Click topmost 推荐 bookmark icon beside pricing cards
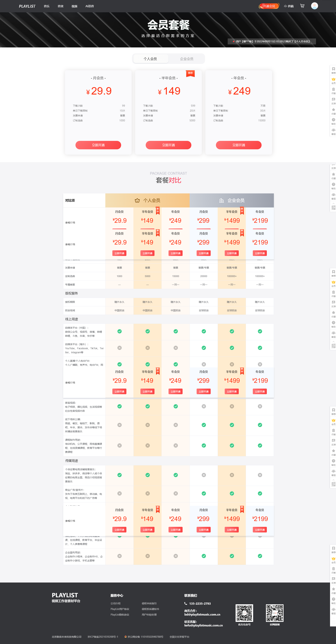This screenshot has width=336, height=644. click(333, 69)
